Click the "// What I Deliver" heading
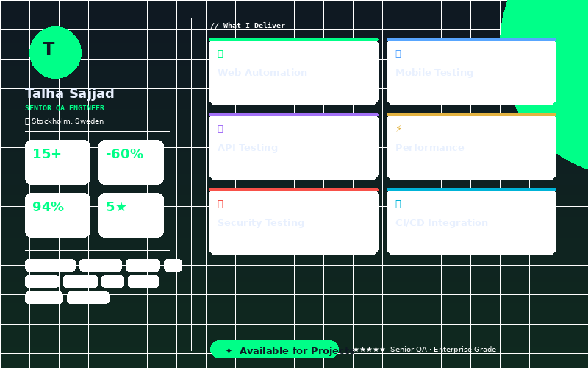The height and width of the screenshot is (368, 588). [x=248, y=26]
